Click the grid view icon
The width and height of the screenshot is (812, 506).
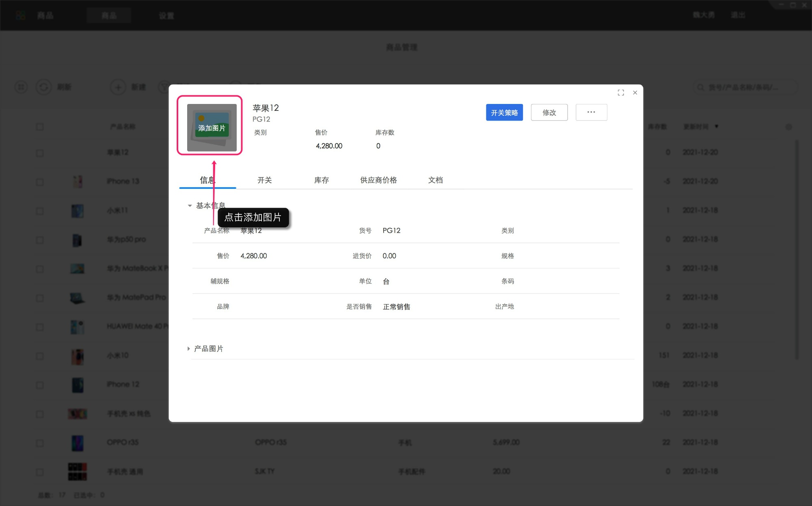click(21, 87)
